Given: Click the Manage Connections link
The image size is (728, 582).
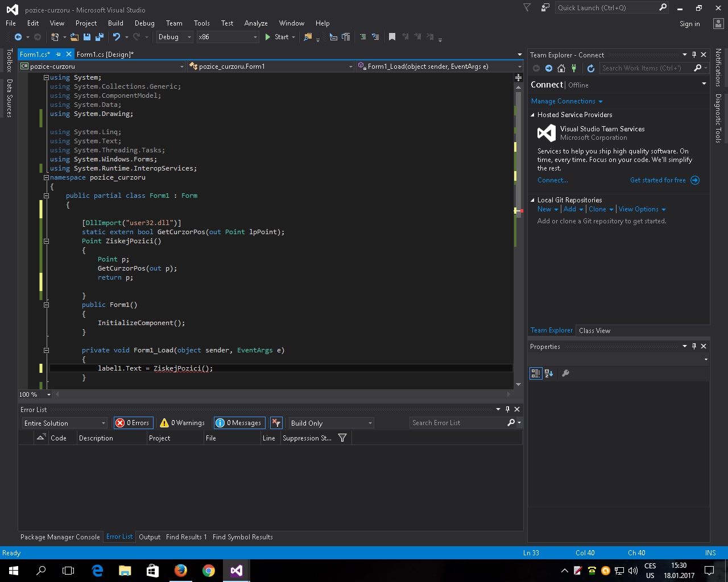Looking at the screenshot, I should tap(563, 101).
